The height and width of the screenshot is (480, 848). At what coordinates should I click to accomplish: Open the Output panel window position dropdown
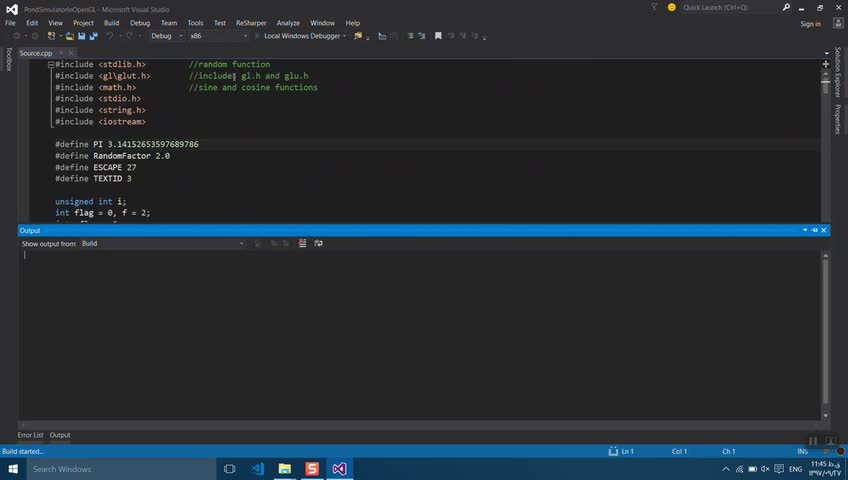tap(805, 230)
